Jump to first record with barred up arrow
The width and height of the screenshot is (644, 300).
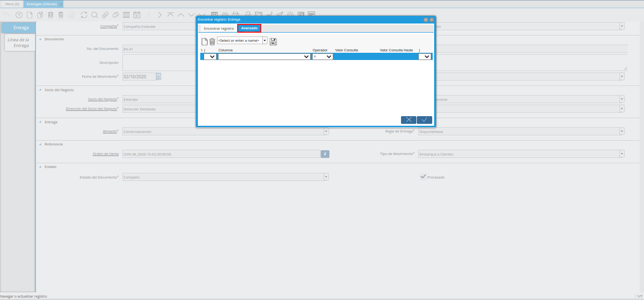click(x=170, y=15)
